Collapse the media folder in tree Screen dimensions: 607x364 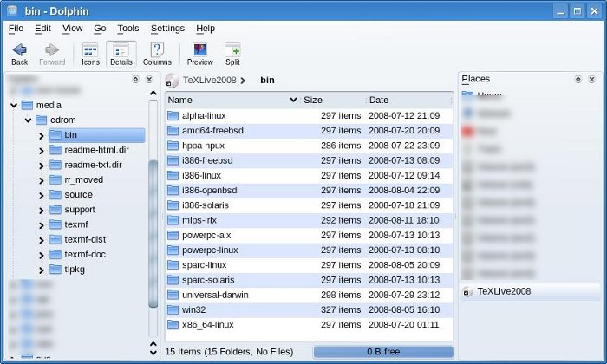14,105
